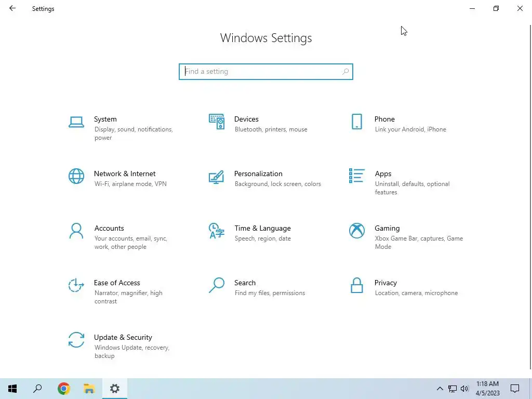The width and height of the screenshot is (532, 399).
Task: Click 'Link your Android, iPhone' description
Action: click(x=410, y=129)
